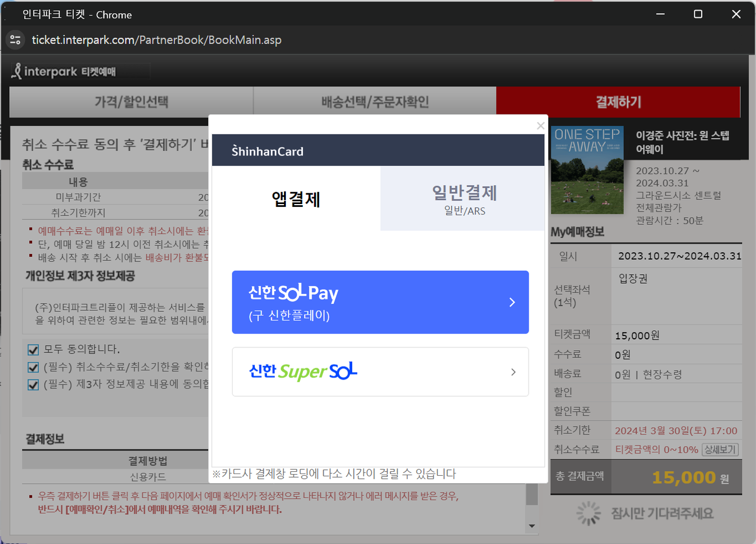Close the Shinhan Card payment popup
This screenshot has height=544, width=756.
pos(540,125)
